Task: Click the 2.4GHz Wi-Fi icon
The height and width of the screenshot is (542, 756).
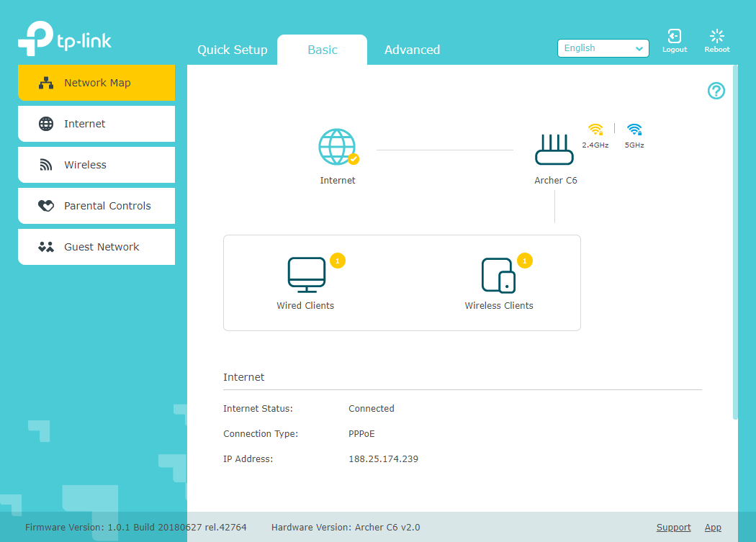Action: 595,130
